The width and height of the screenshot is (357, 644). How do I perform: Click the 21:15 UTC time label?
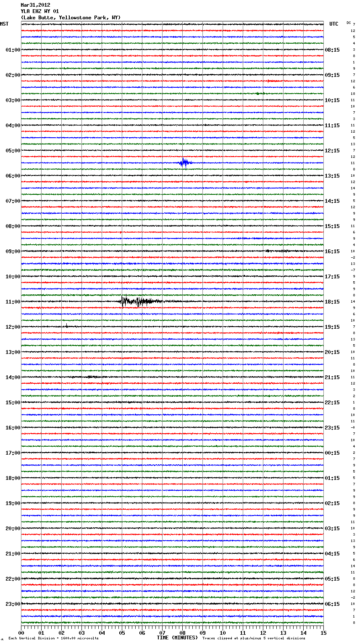click(x=332, y=377)
